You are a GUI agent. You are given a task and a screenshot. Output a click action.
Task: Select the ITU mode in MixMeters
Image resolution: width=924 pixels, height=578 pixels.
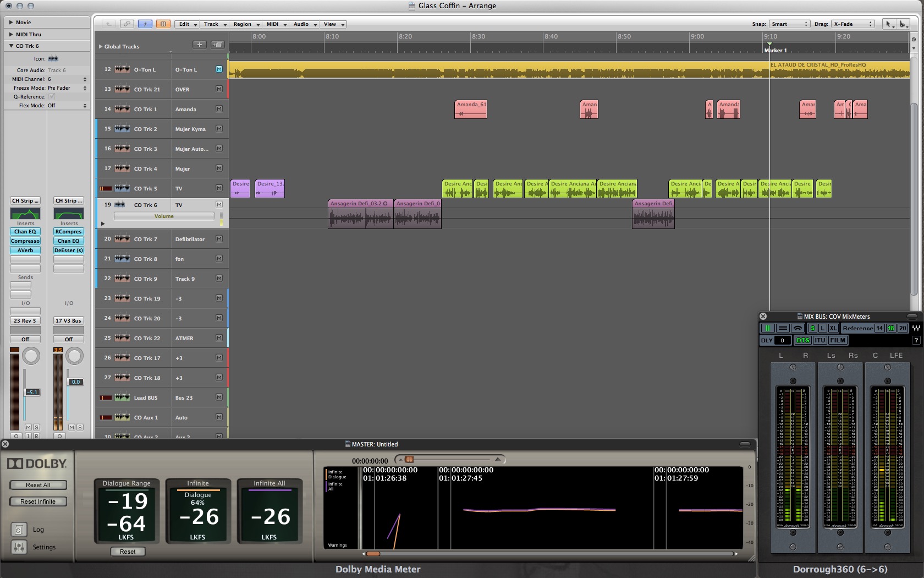pyautogui.click(x=820, y=340)
